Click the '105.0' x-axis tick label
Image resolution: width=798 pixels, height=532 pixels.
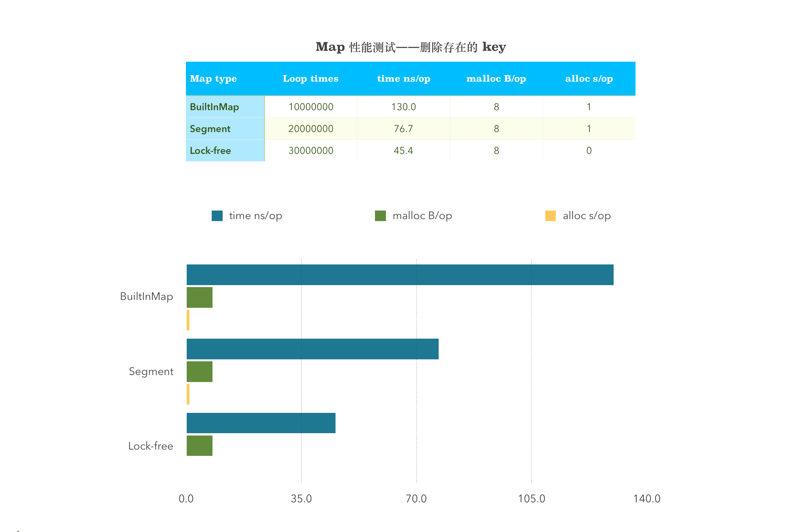coord(531,498)
